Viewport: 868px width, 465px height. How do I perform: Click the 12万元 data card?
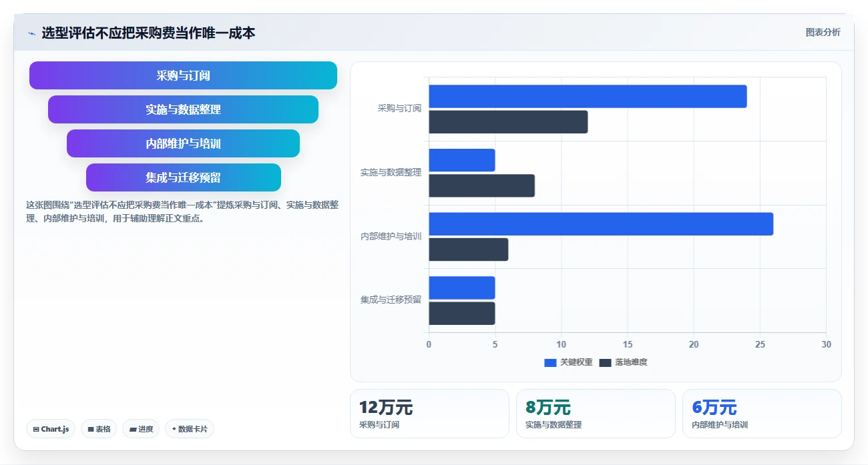pyautogui.click(x=429, y=414)
